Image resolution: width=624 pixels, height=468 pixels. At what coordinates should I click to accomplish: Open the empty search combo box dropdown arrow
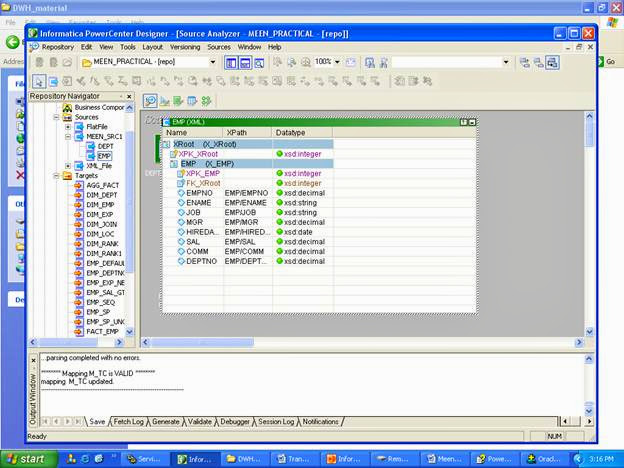click(506, 62)
